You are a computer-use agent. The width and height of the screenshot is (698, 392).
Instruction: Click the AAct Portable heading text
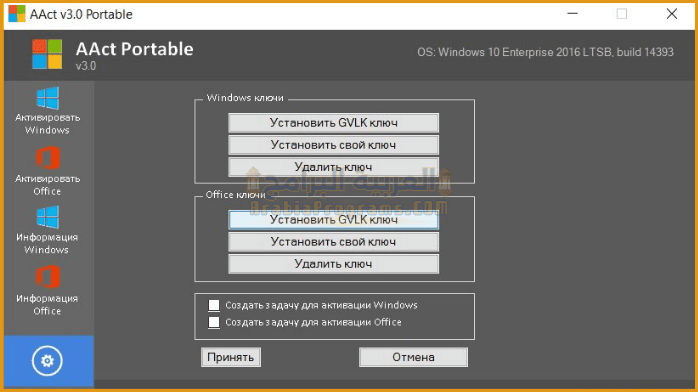[x=134, y=49]
